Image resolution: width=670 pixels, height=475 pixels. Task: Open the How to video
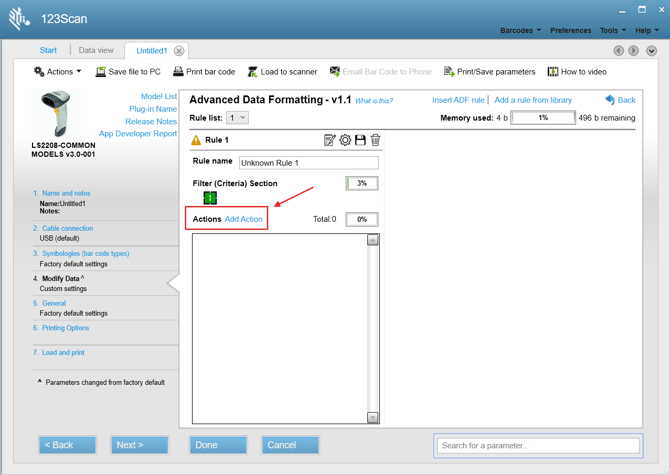tap(577, 72)
